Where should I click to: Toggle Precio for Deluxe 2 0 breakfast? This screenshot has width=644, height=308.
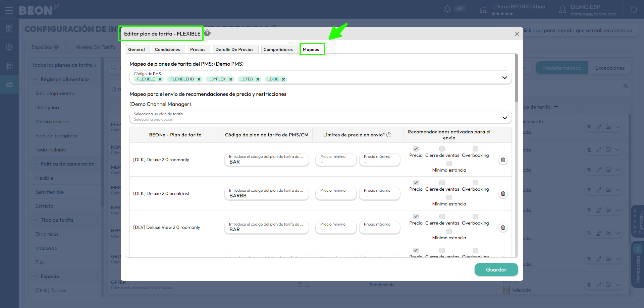click(416, 183)
